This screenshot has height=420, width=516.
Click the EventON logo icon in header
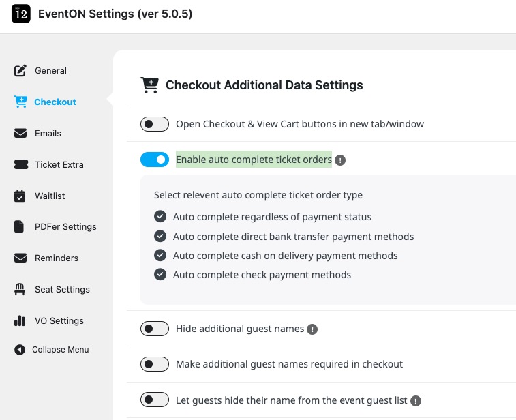point(22,14)
